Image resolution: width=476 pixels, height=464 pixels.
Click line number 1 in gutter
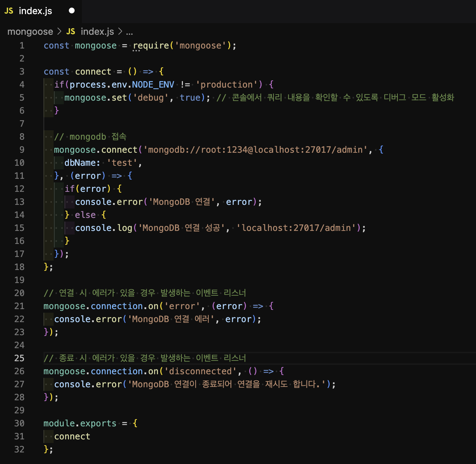pyautogui.click(x=22, y=46)
